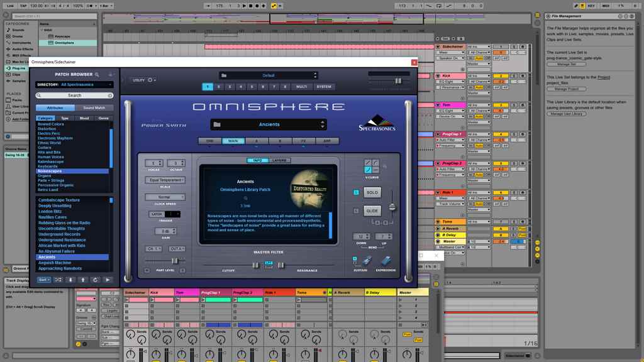Open the Plug-ins category in Live's browser
The image size is (644, 362).
18,68
